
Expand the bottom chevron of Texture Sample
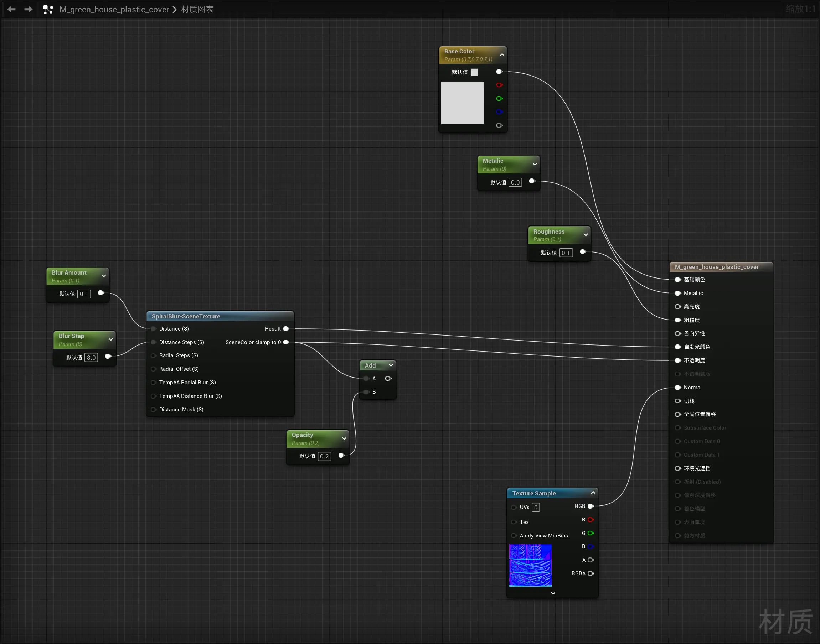[553, 593]
